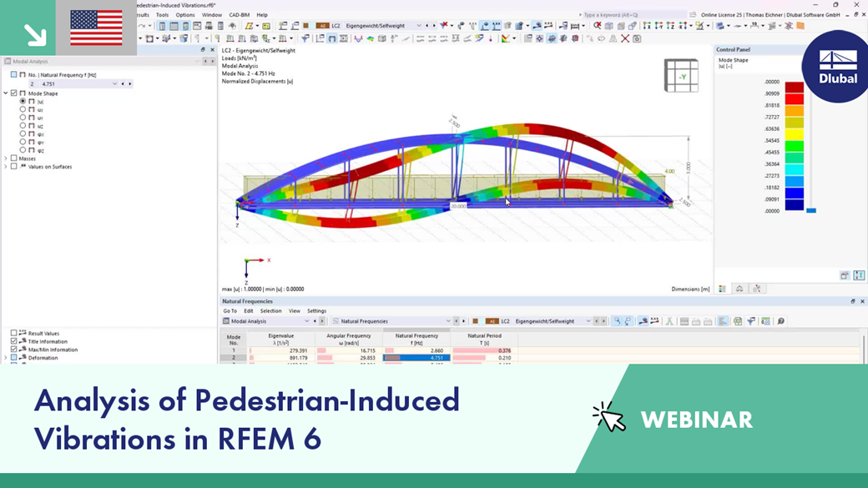Enable the Values on Surfaces checkbox
The image size is (868, 488).
click(14, 166)
